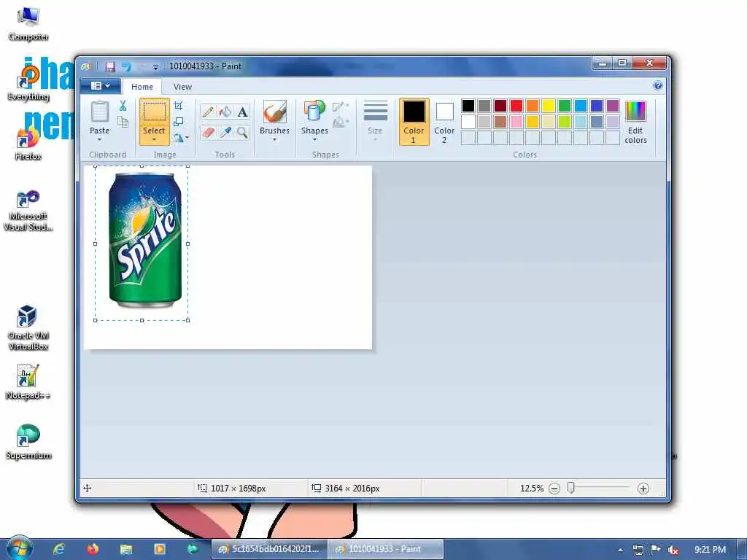
Task: Click the Brushes icon
Action: click(274, 112)
